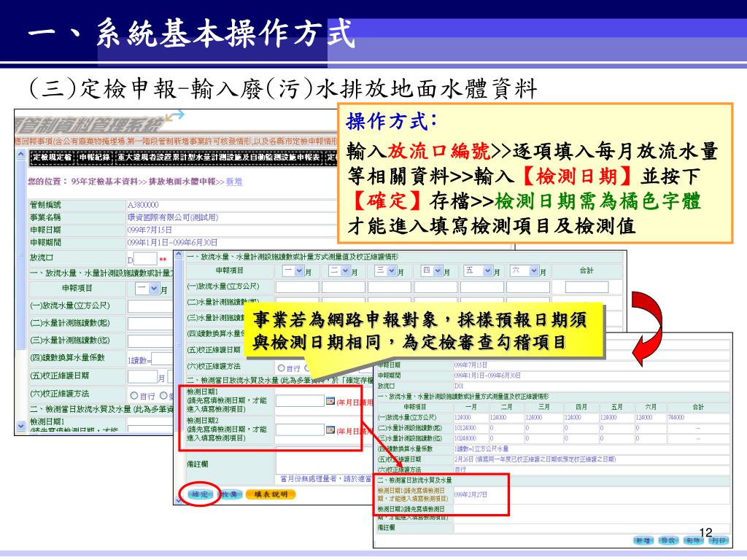
Task: Click the 備註欄 text area in middle window
Action: 324,460
